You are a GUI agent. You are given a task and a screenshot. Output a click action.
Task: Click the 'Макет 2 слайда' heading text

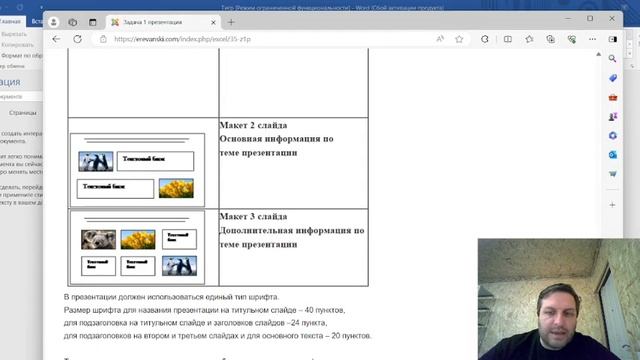[x=253, y=125]
